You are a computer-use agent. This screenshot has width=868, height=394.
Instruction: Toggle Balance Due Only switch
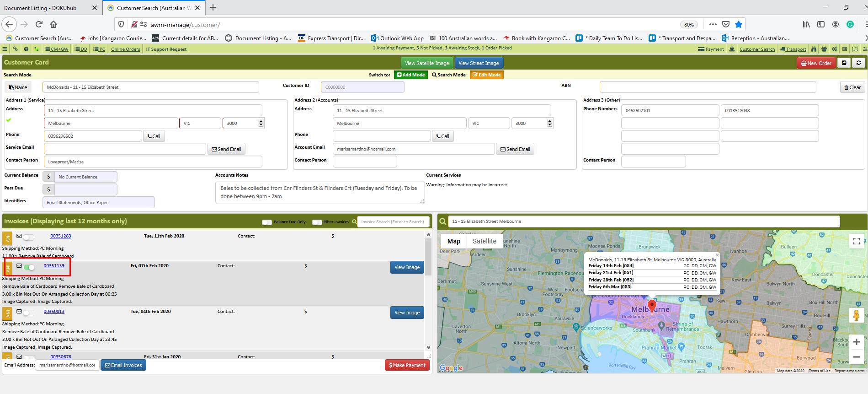267,222
